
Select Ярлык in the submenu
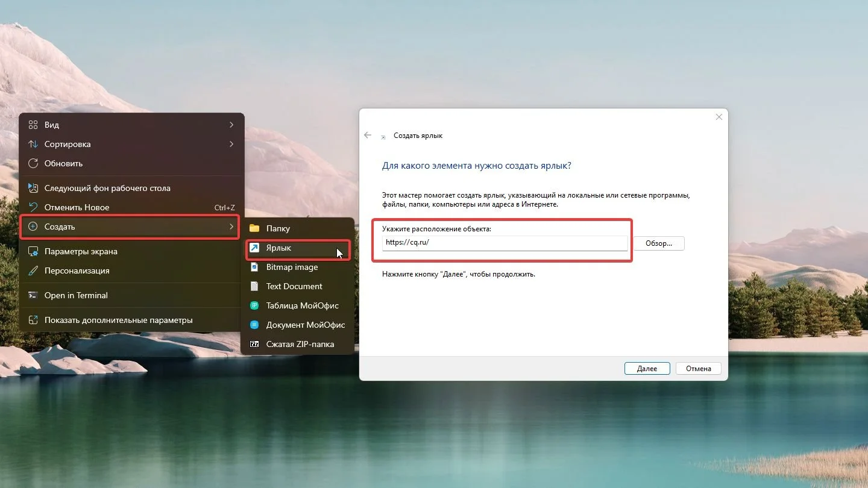(x=297, y=248)
